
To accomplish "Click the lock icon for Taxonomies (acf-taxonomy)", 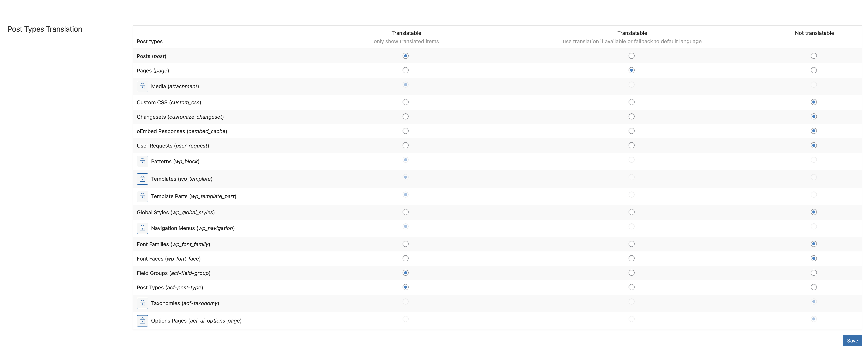I will pyautogui.click(x=142, y=303).
